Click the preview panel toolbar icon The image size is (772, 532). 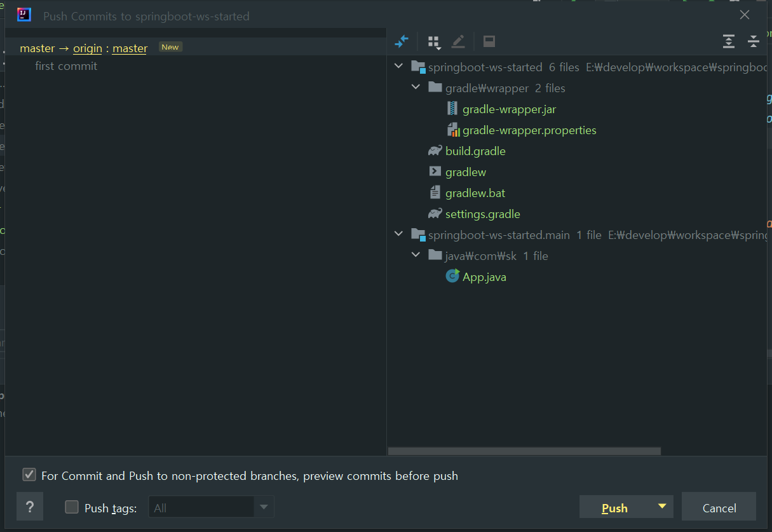click(489, 42)
